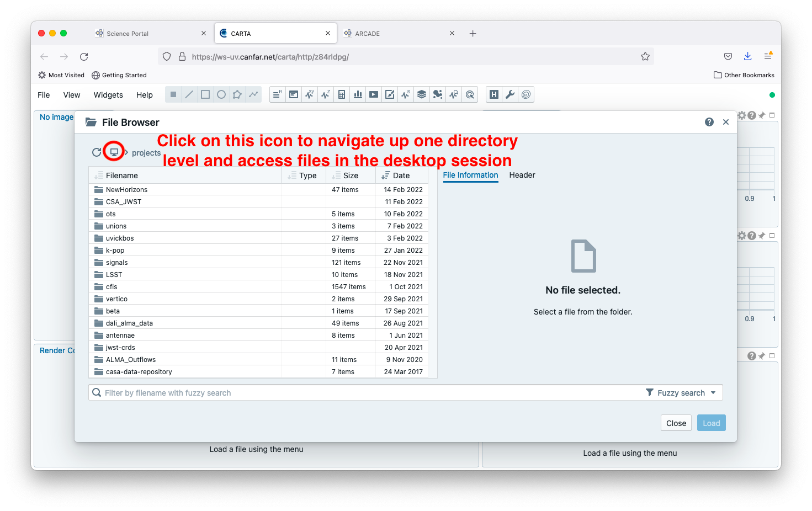Image resolution: width=812 pixels, height=511 pixels.
Task: Open the Help menu
Action: (145, 95)
